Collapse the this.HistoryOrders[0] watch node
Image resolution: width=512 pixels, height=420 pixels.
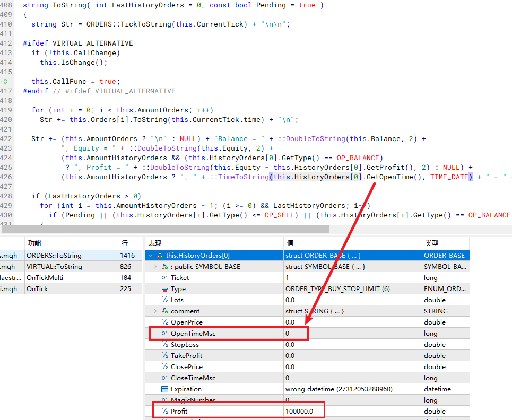coord(151,256)
